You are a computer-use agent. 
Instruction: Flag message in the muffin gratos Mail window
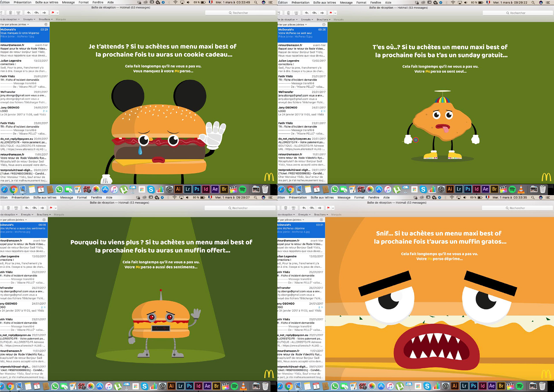click(x=328, y=208)
